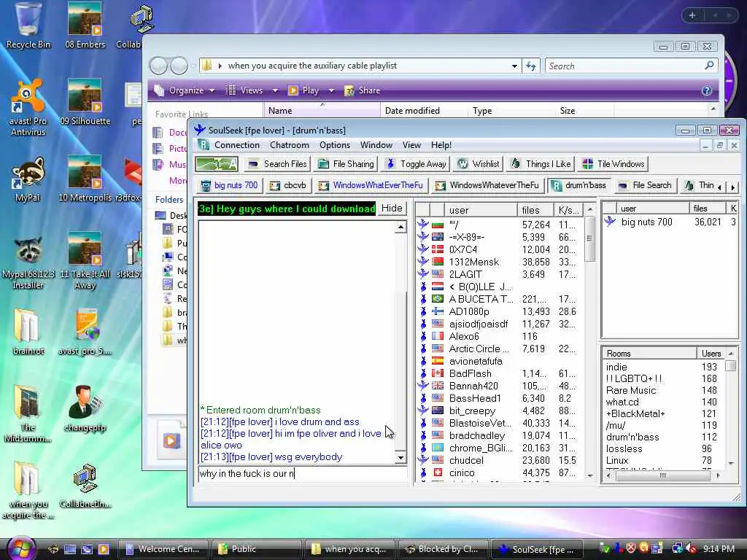Click the user list vertical scrollbar thumb
The image size is (747, 560).
coord(589,238)
